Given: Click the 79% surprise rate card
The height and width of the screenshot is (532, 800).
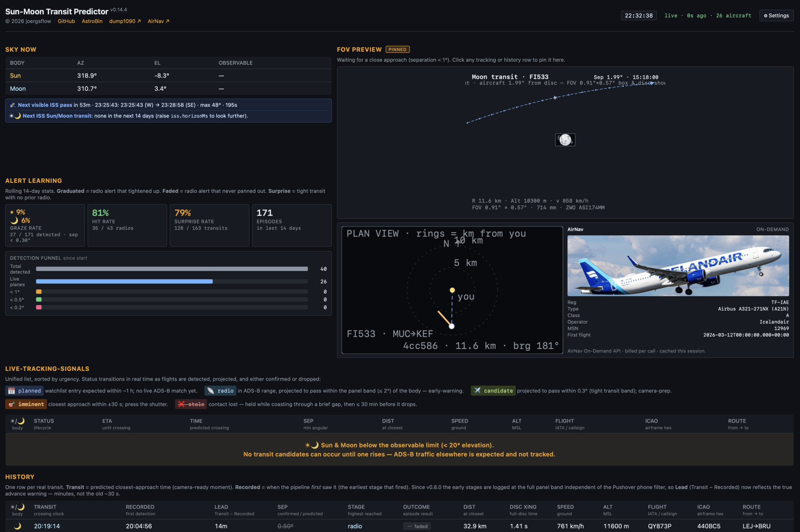Looking at the screenshot, I should coord(209,225).
